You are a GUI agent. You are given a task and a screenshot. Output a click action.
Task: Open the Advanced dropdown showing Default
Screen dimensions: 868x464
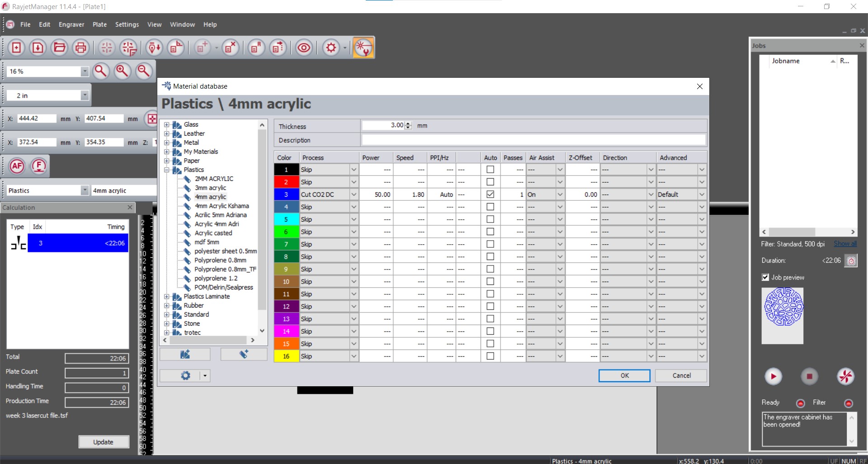tap(702, 194)
